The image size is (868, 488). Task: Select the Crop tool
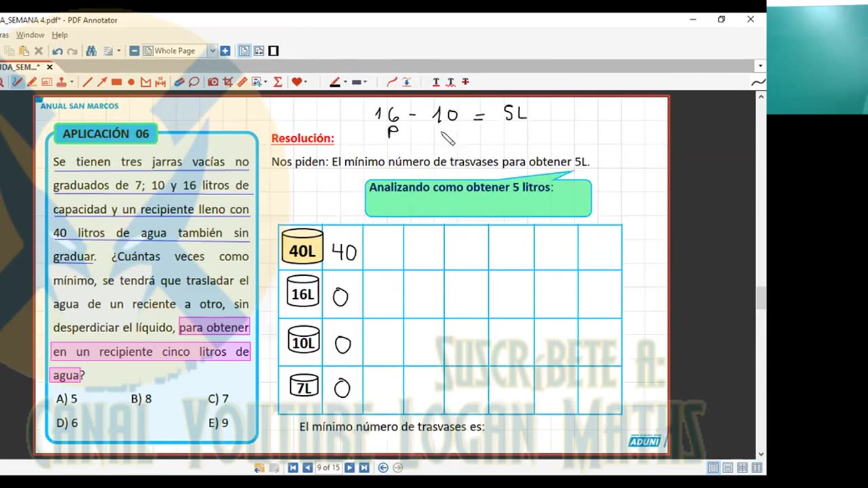[228, 82]
